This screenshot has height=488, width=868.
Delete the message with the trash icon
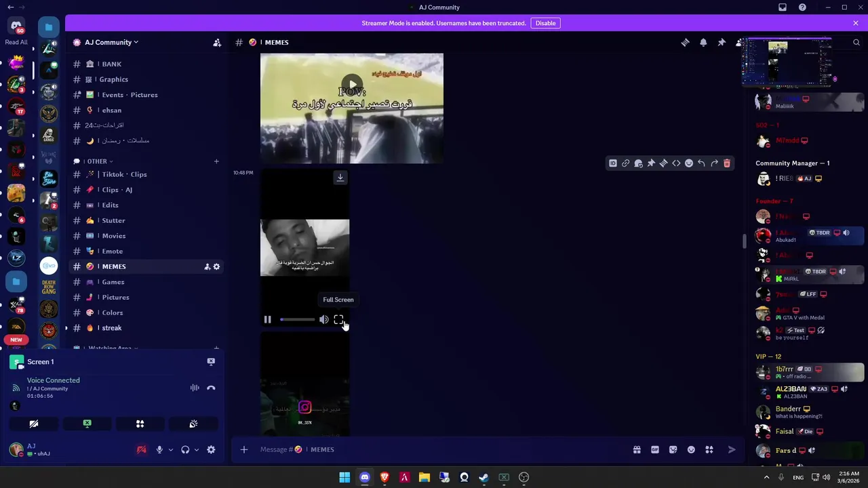pos(727,163)
